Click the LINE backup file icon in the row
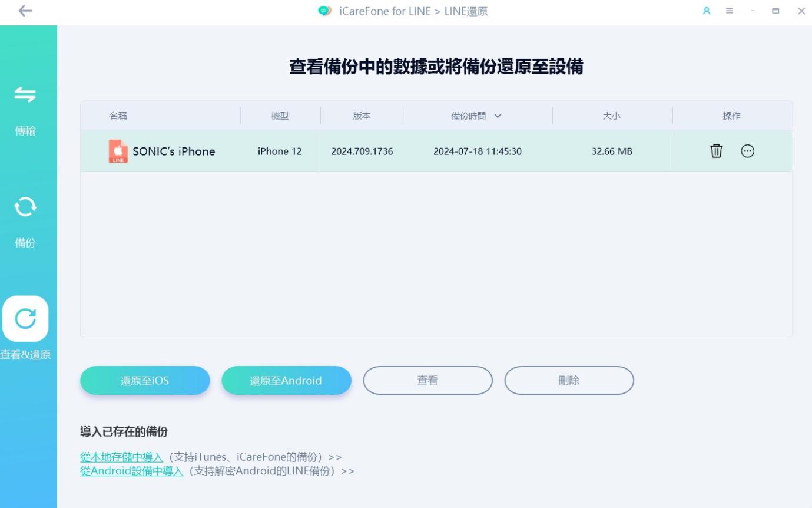 pyautogui.click(x=118, y=151)
